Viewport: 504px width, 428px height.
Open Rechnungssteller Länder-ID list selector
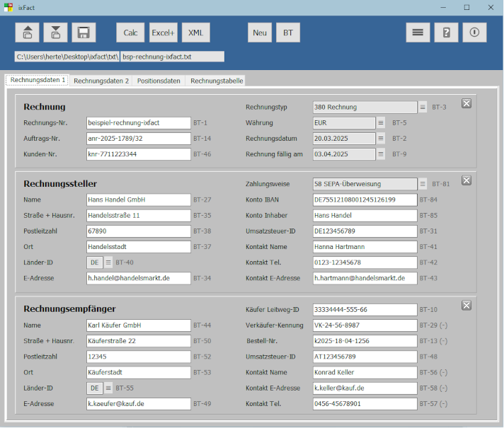click(108, 262)
